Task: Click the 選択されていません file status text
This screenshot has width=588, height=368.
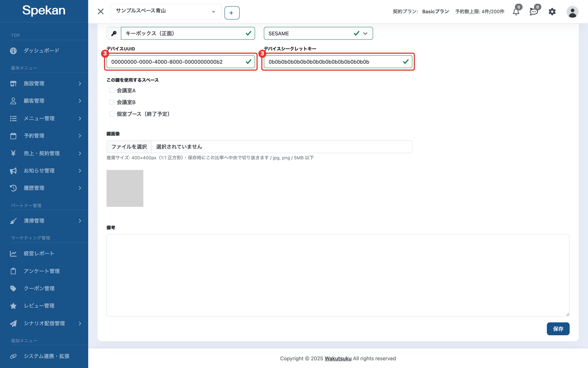Action: (x=179, y=146)
